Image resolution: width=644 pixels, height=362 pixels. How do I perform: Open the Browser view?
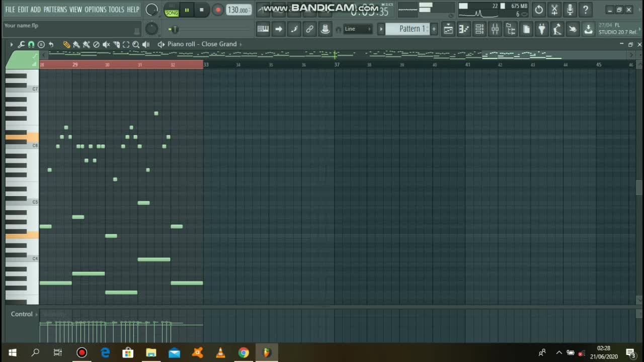511,29
